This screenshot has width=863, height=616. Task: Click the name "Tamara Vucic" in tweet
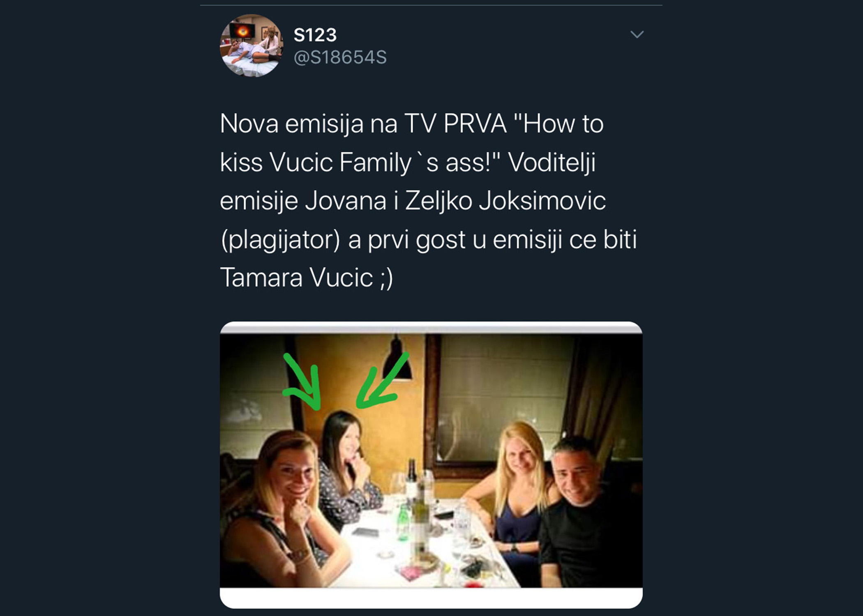coord(296,278)
